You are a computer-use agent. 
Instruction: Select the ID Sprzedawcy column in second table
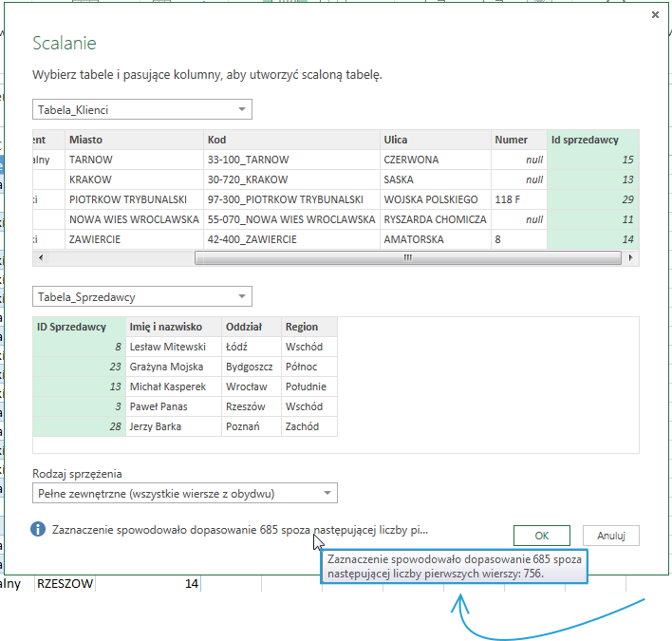tap(71, 327)
